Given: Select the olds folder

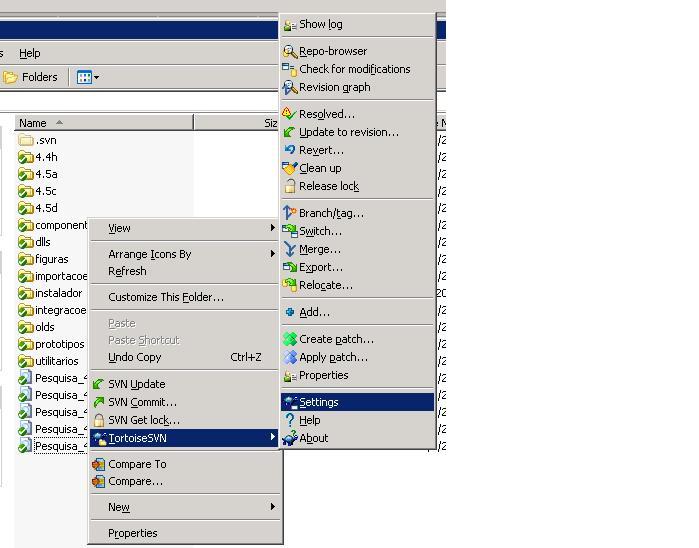Looking at the screenshot, I should pyautogui.click(x=36, y=327).
